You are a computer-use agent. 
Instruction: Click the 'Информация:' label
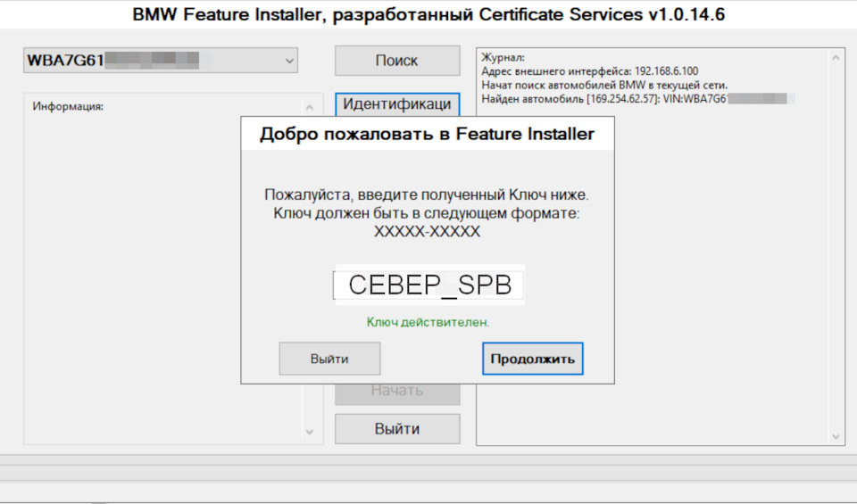pos(68,106)
